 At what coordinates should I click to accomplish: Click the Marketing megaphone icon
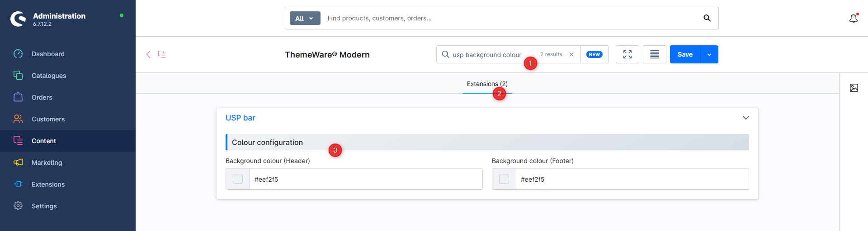point(18,162)
